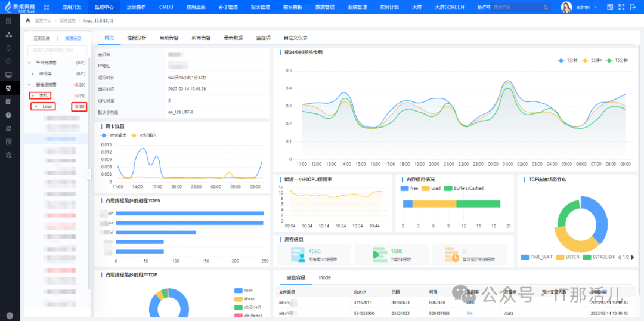This screenshot has height=321, width=644.
Task: Click the admin user avatar
Action: coord(566,7)
